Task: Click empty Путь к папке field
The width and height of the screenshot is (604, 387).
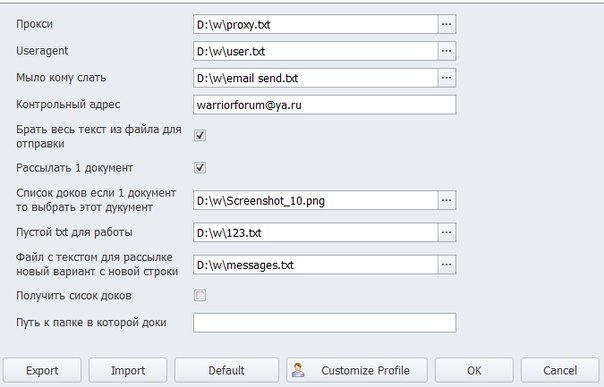Action: [325, 323]
